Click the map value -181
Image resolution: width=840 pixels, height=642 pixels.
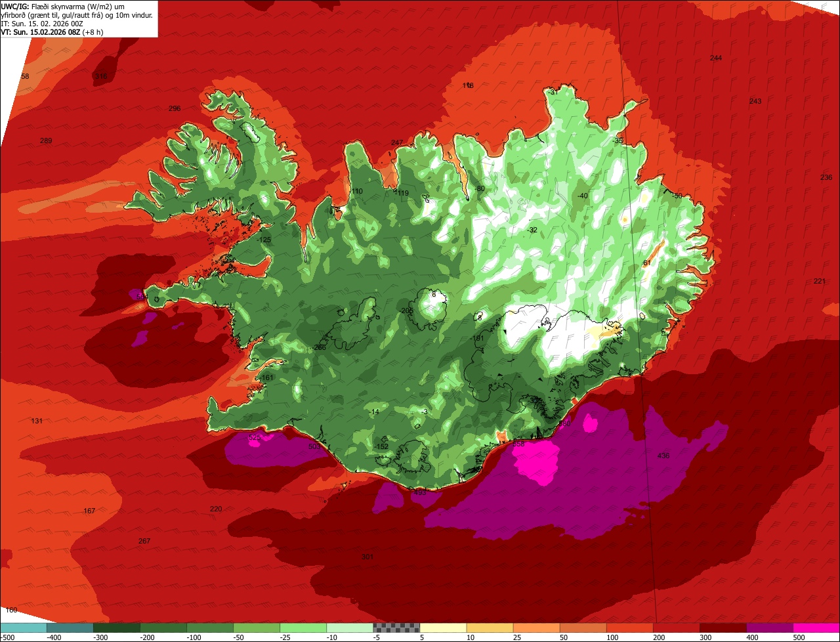[477, 338]
